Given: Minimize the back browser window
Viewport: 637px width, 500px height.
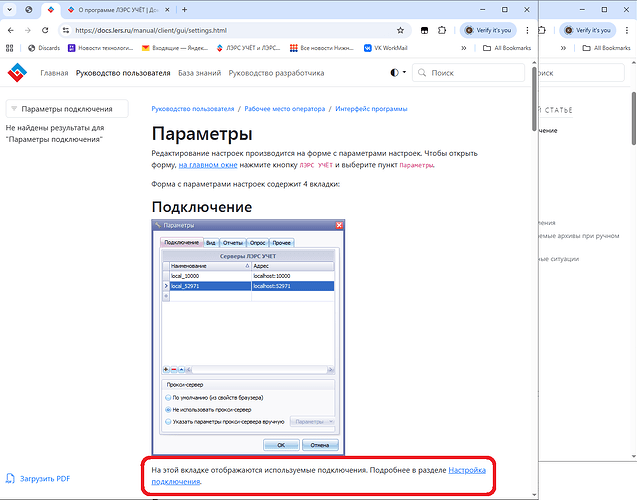Looking at the screenshot, I should (x=582, y=9).
